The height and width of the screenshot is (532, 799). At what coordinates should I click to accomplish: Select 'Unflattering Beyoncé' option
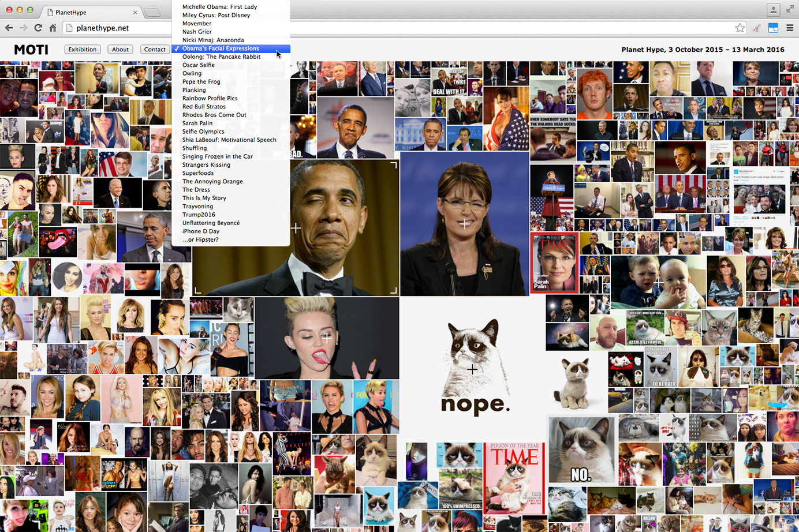point(211,223)
